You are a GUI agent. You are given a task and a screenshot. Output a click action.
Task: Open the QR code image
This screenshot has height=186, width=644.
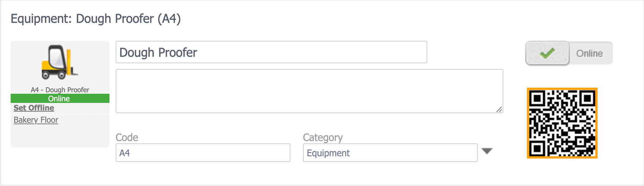562,123
